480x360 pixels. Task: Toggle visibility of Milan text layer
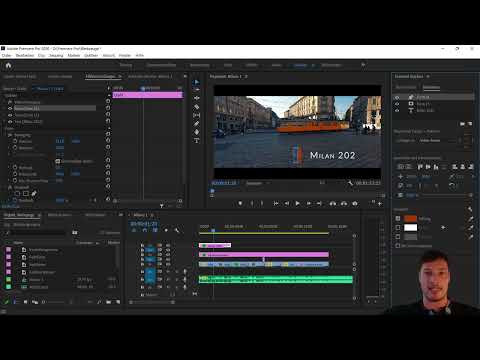(397, 110)
